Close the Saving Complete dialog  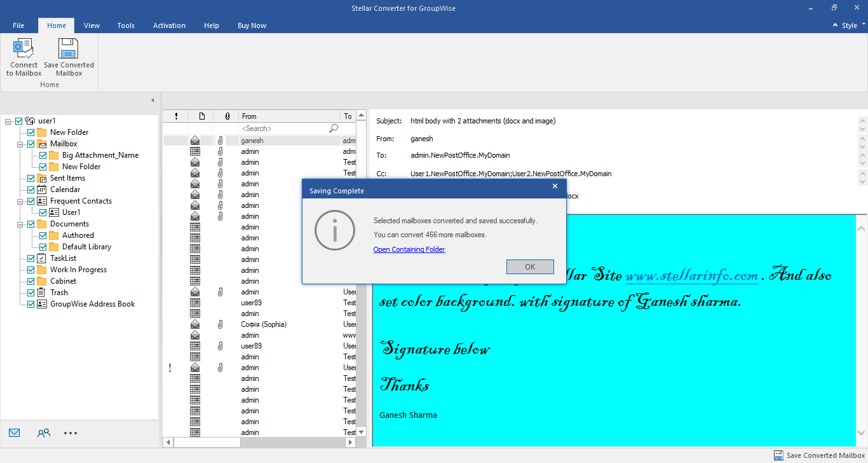(555, 186)
